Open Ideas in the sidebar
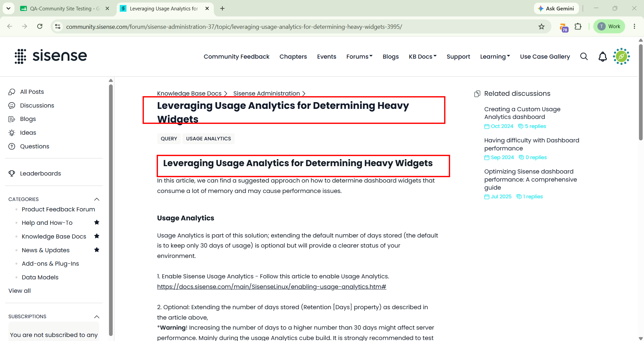 click(x=28, y=133)
